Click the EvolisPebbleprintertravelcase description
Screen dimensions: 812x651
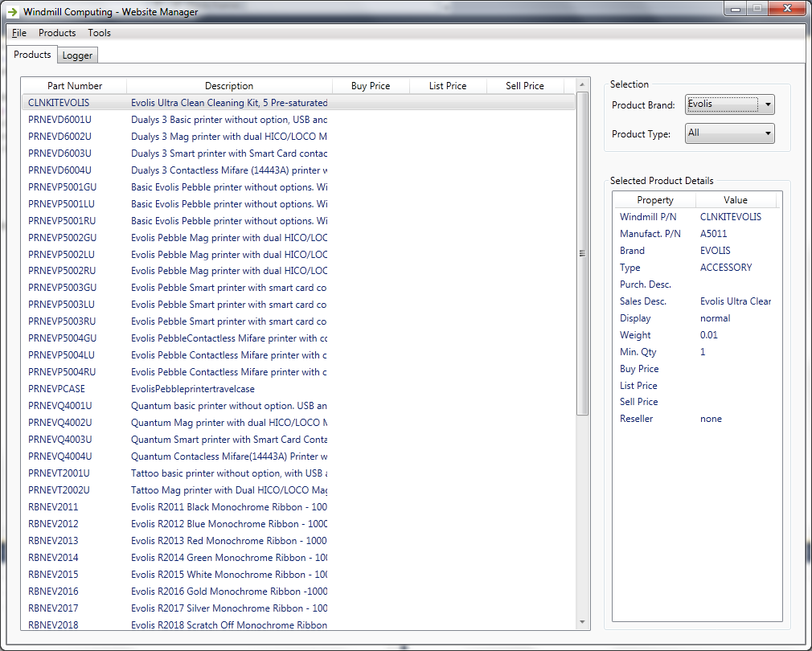[x=193, y=389]
